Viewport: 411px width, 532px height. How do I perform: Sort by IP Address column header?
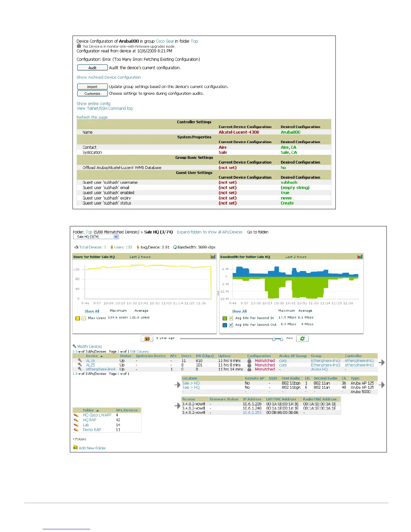click(252, 399)
